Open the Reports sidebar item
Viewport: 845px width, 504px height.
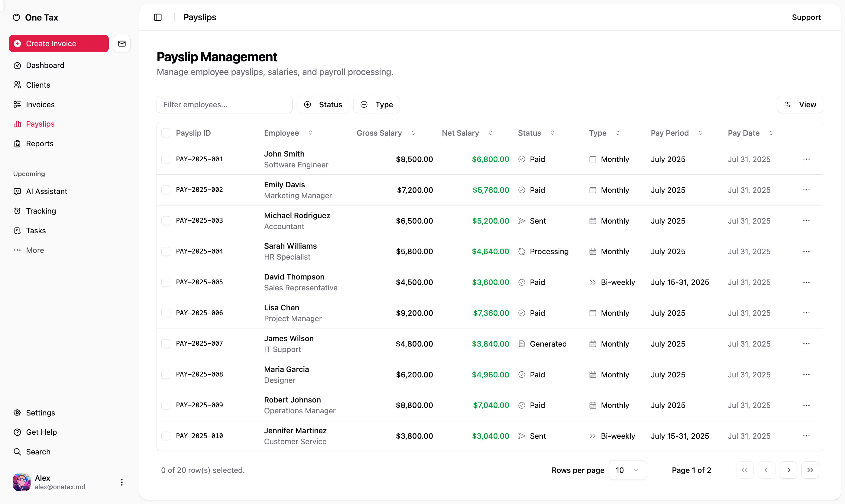point(39,144)
